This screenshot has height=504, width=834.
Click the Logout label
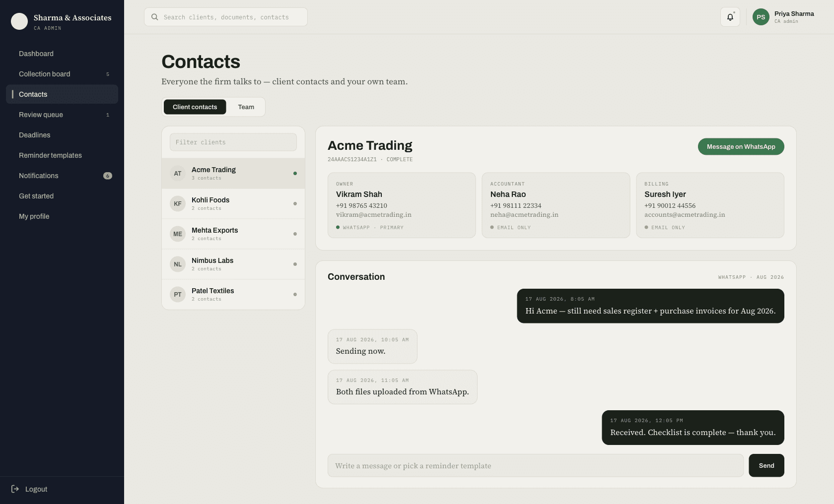36,489
